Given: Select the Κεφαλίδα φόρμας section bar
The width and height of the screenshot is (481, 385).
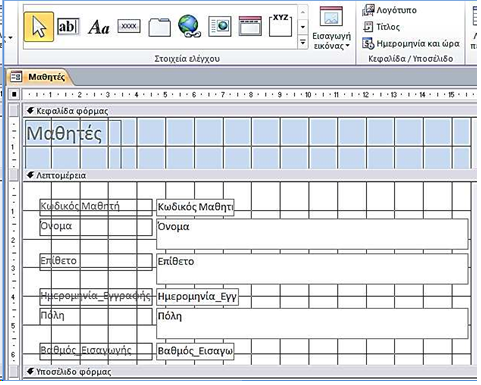Looking at the screenshot, I should (x=250, y=111).
